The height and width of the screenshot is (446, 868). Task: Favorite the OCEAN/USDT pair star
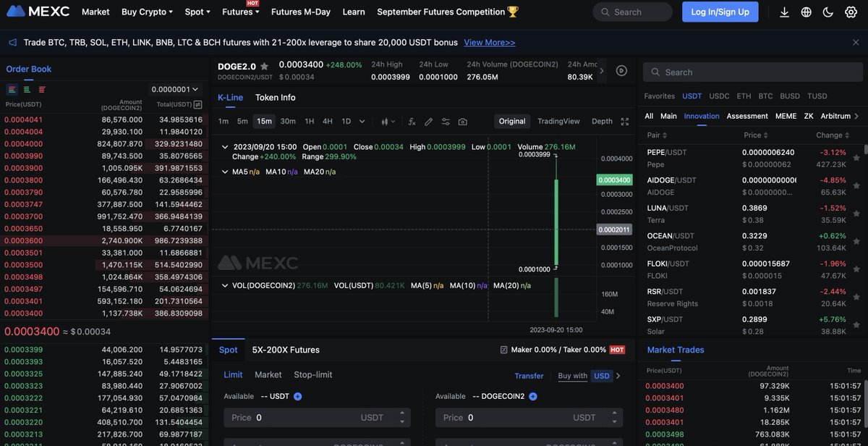(856, 242)
